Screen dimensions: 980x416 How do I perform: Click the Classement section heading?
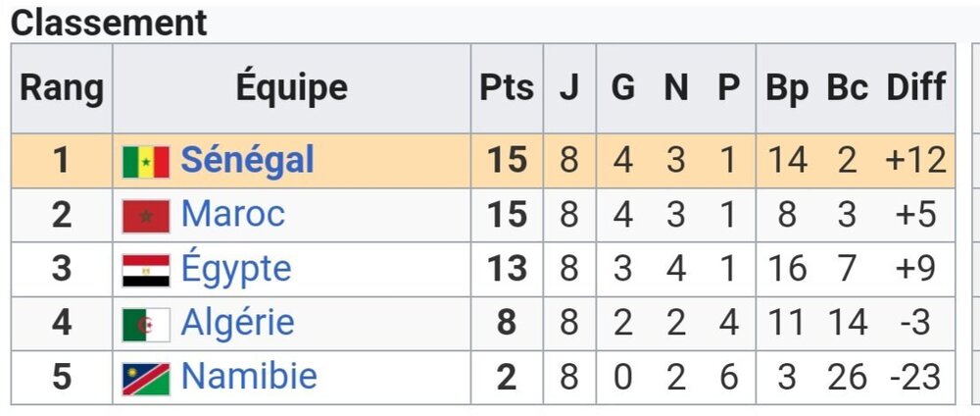pos(109,23)
